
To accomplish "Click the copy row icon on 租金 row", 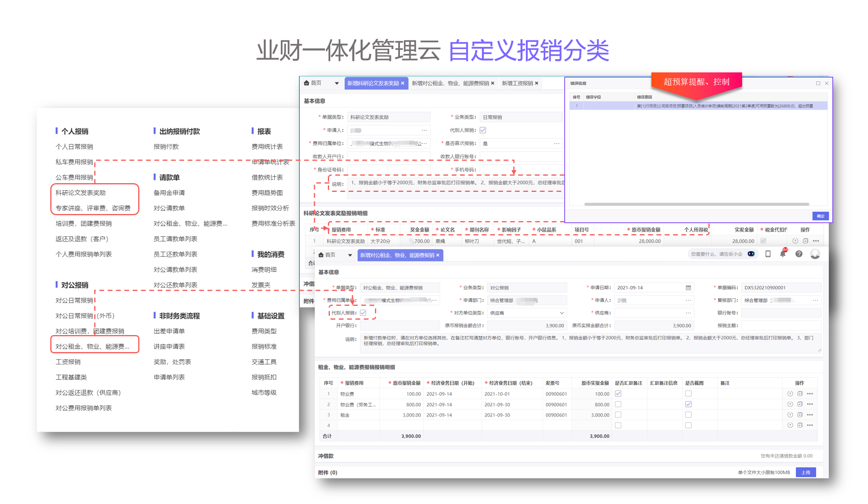I will [x=800, y=415].
